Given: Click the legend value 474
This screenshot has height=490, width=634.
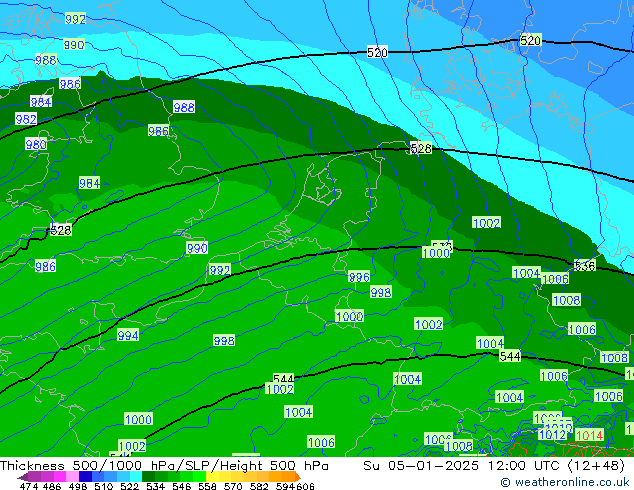Looking at the screenshot, I should (x=29, y=486).
